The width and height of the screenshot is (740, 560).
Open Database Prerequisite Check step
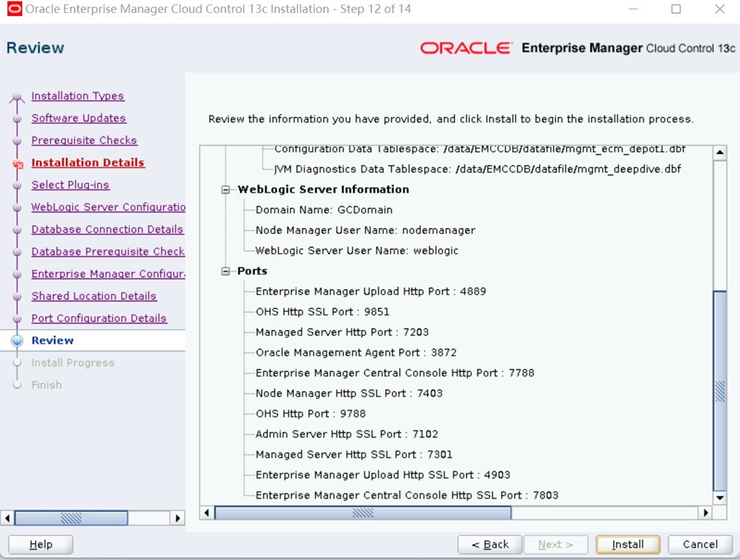108,252
